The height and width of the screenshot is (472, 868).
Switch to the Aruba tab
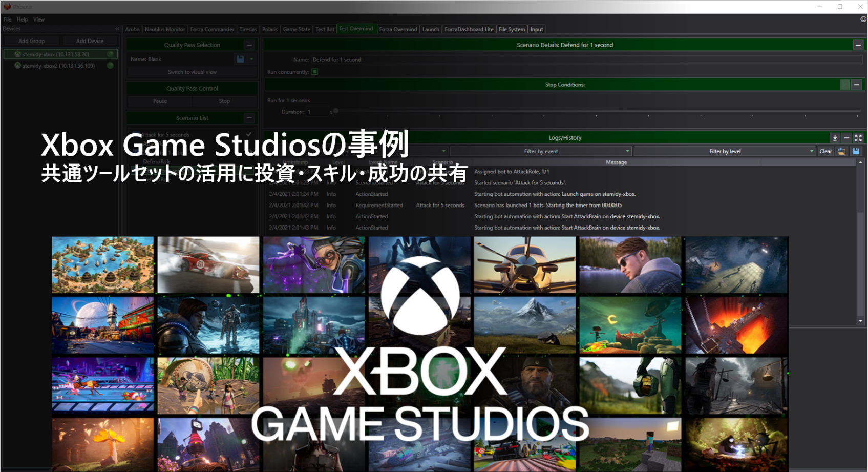pos(132,29)
